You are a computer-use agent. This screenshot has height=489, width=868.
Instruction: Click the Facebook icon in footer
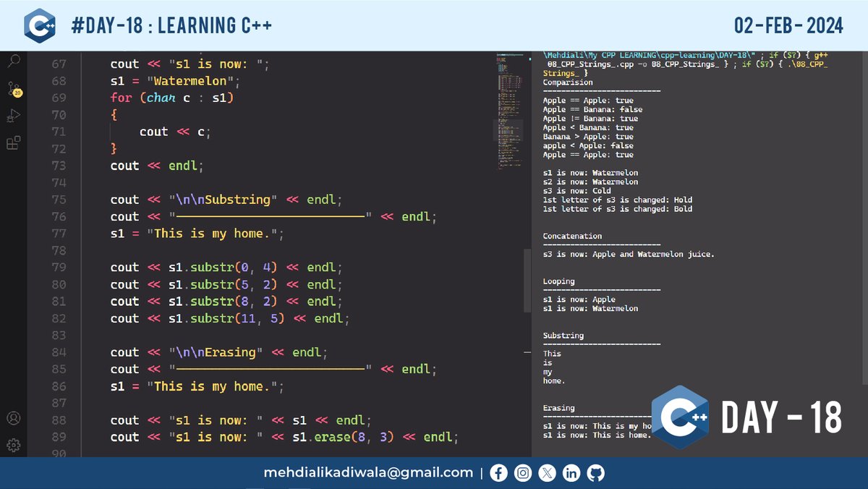tap(498, 473)
